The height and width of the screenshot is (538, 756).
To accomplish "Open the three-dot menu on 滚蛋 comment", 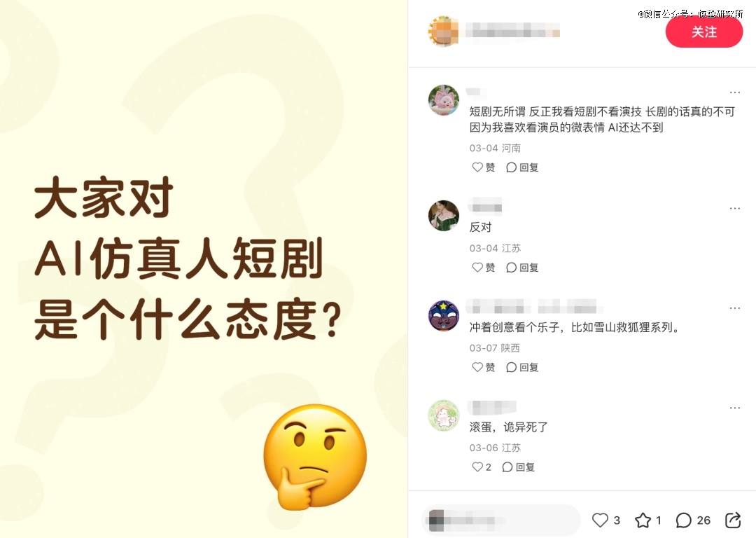I will tap(735, 408).
